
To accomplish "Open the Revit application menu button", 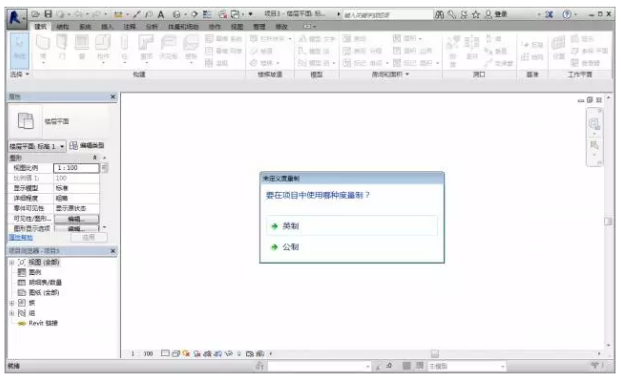I will coord(16,17).
